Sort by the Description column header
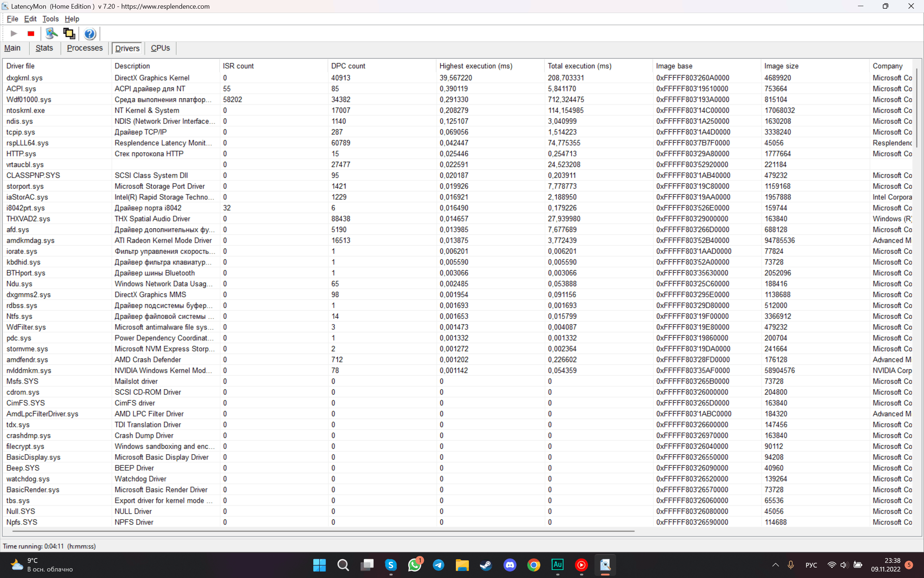 (165, 66)
